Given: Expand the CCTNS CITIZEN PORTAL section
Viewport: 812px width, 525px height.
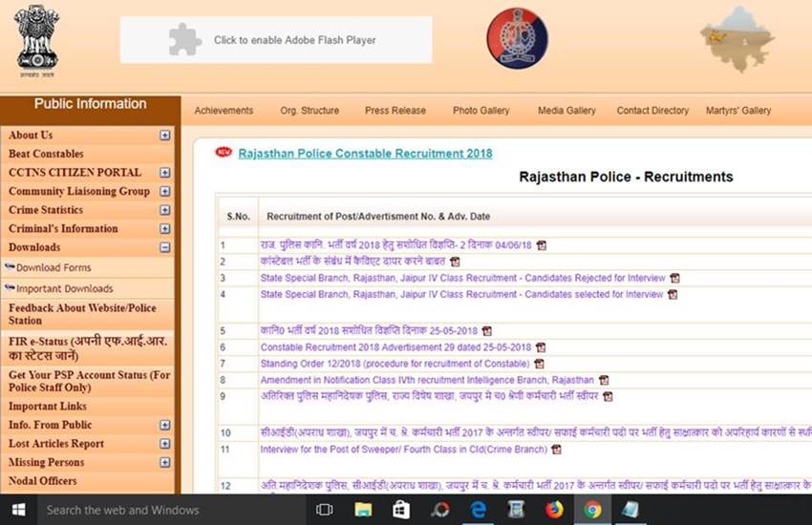Looking at the screenshot, I should (165, 173).
